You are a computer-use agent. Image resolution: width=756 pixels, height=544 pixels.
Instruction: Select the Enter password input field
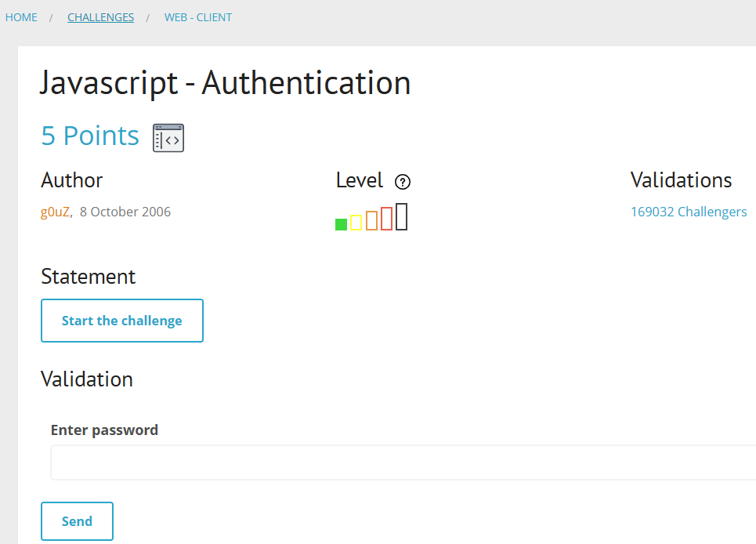point(392,462)
